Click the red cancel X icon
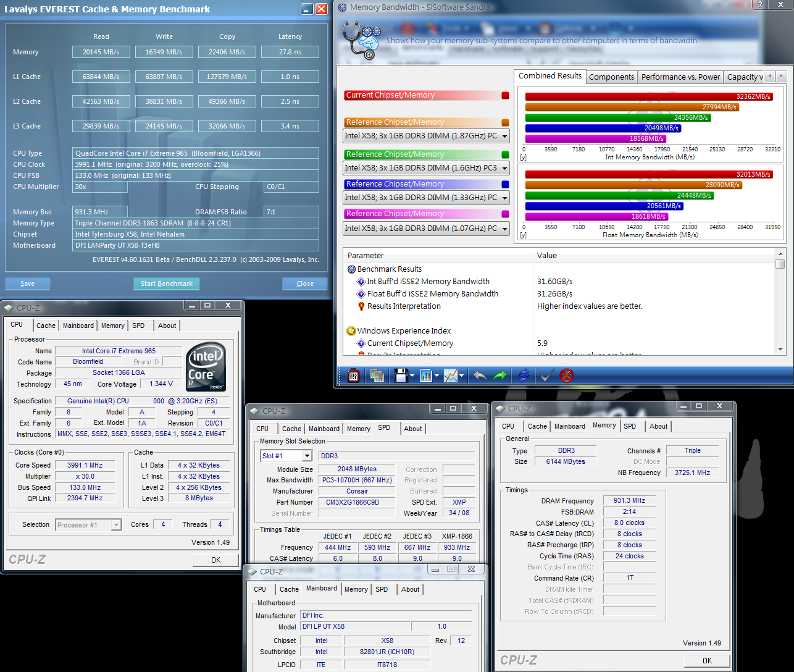The width and height of the screenshot is (794, 672). point(566,375)
